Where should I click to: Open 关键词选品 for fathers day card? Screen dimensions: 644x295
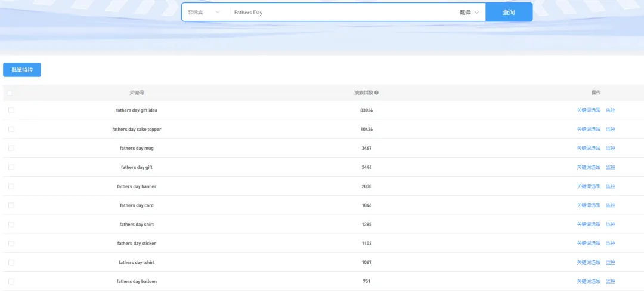[x=589, y=205]
